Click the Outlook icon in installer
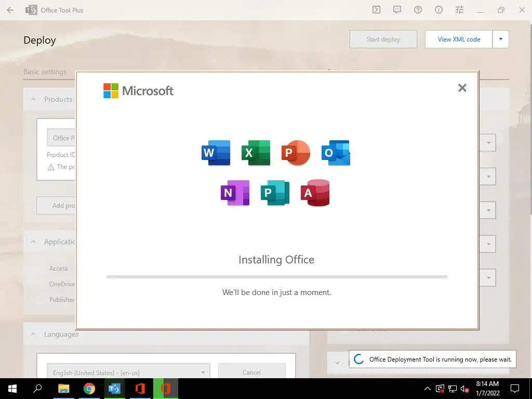This screenshot has height=399, width=532. (x=336, y=153)
